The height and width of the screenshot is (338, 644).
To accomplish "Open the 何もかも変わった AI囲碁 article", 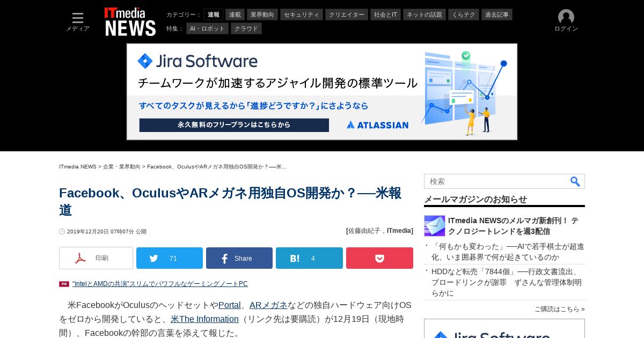I will (508, 252).
